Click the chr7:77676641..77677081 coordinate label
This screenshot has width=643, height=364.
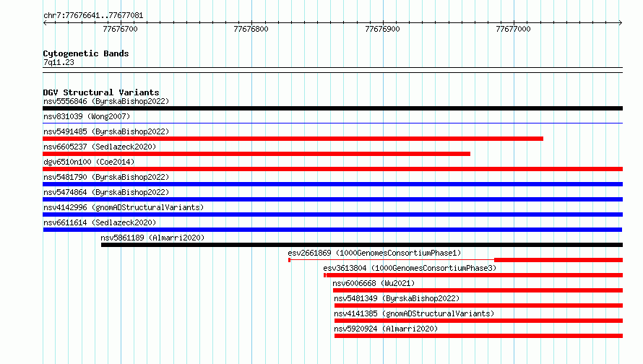[x=93, y=16]
